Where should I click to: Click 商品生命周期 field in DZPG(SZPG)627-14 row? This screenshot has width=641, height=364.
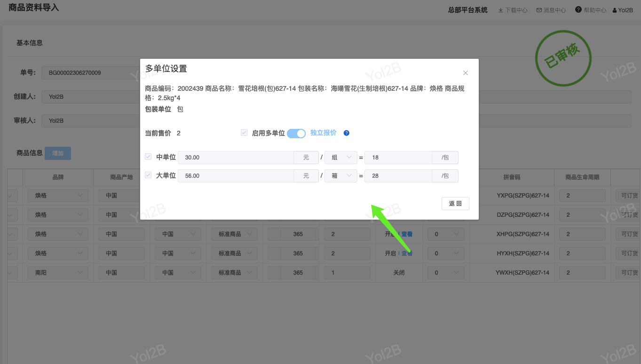[582, 215]
